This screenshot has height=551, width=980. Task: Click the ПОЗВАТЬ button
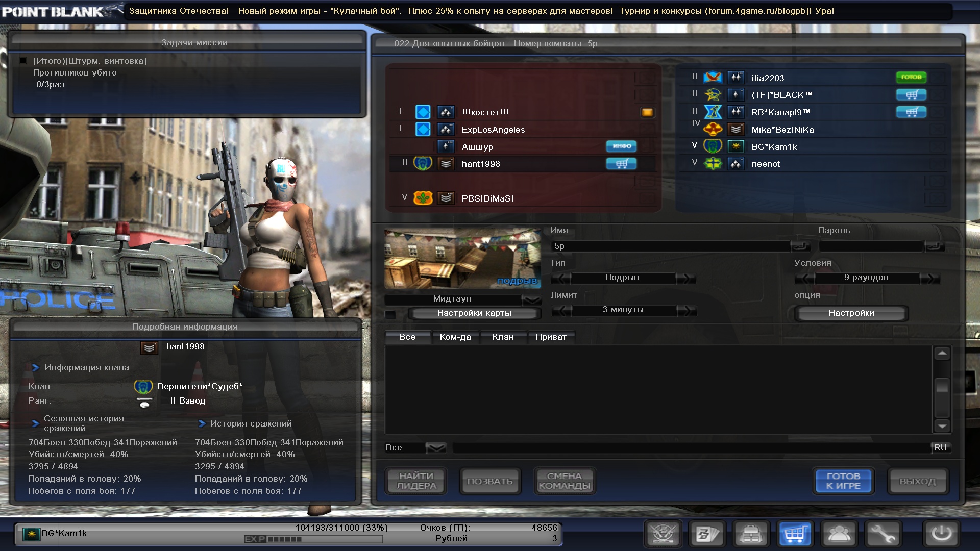coord(490,481)
